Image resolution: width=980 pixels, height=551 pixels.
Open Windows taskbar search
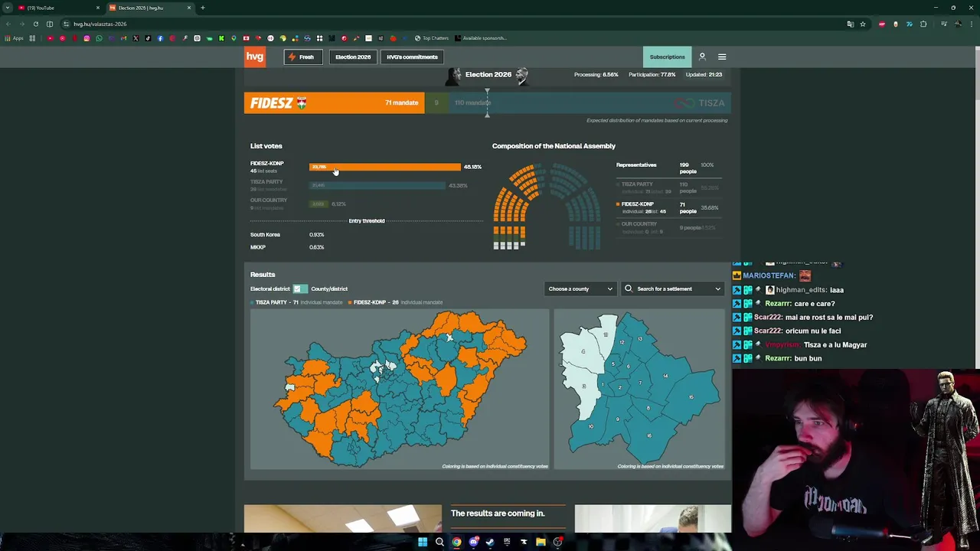click(x=439, y=542)
